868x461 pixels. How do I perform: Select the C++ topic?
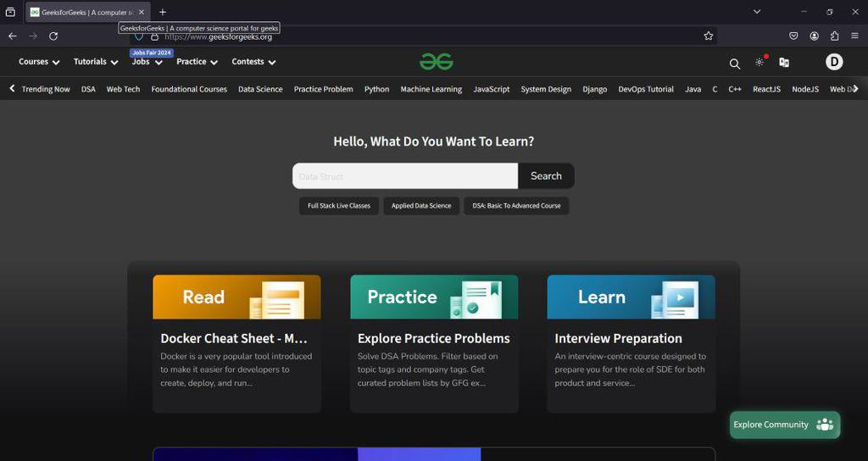[735, 89]
